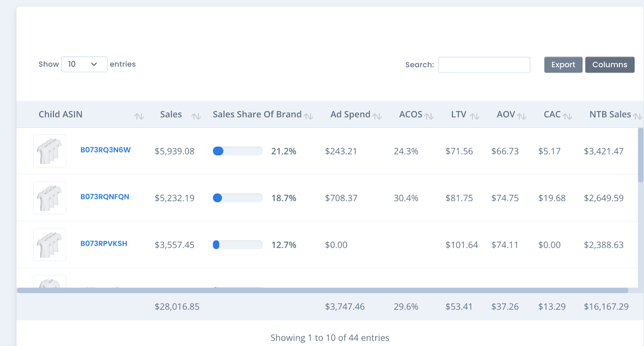Image resolution: width=644 pixels, height=346 pixels.
Task: Click thumbnail image for B073RPVKSH
Action: (x=50, y=244)
